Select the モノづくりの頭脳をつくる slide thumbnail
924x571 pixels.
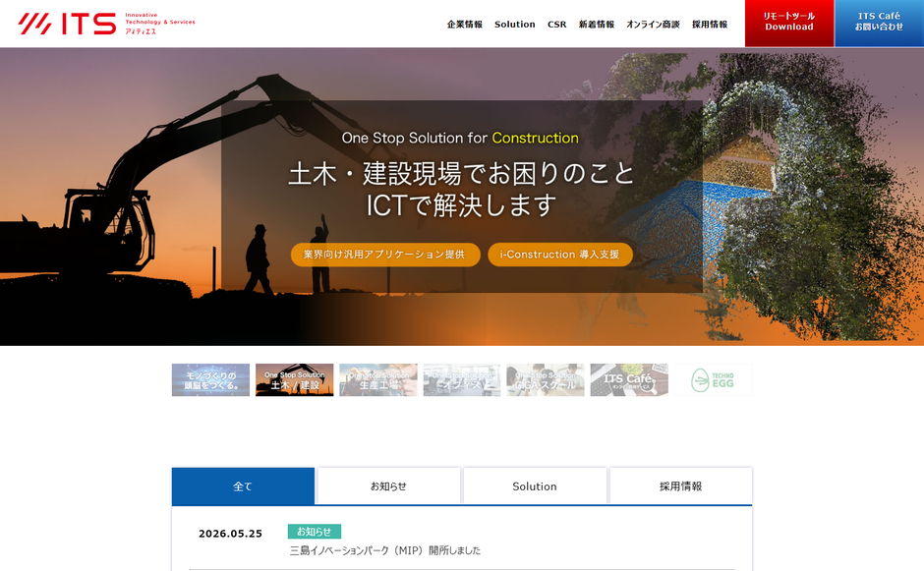click(210, 379)
